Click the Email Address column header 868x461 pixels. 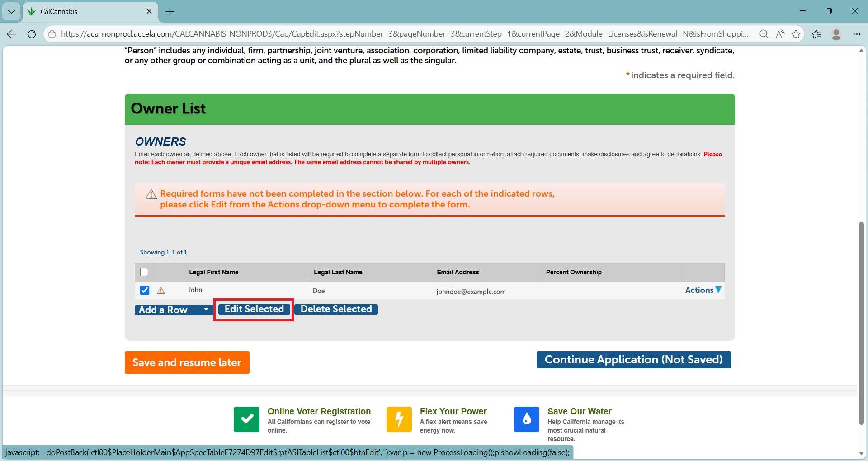click(x=458, y=272)
